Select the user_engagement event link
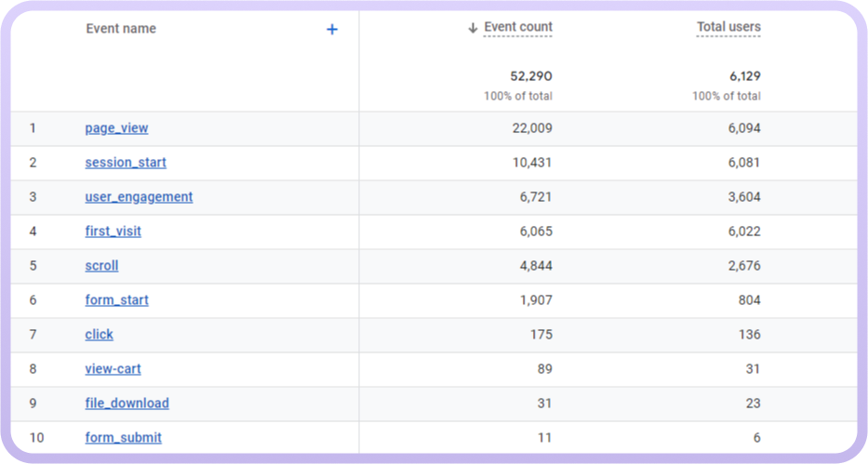The width and height of the screenshot is (868, 464). point(139,197)
